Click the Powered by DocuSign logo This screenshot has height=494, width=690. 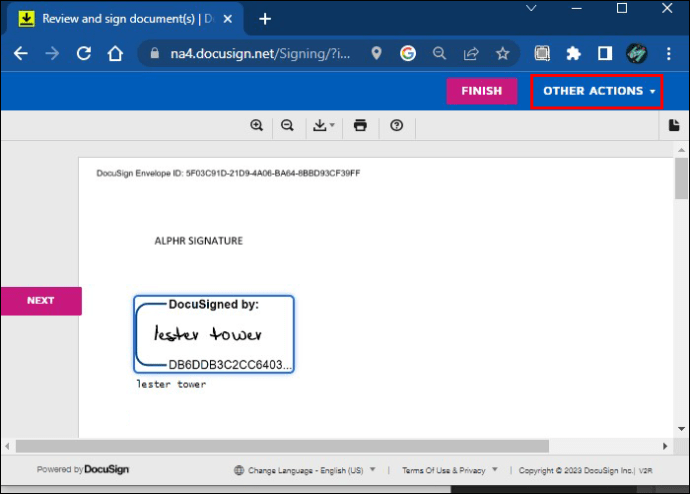(x=83, y=469)
